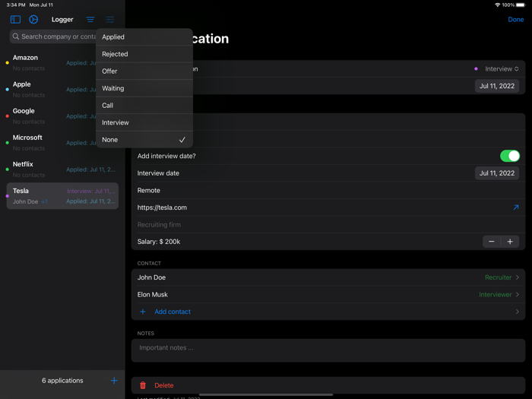Check the battery icon in status bar
Screen dimensions: 532x399
(x=520, y=5)
